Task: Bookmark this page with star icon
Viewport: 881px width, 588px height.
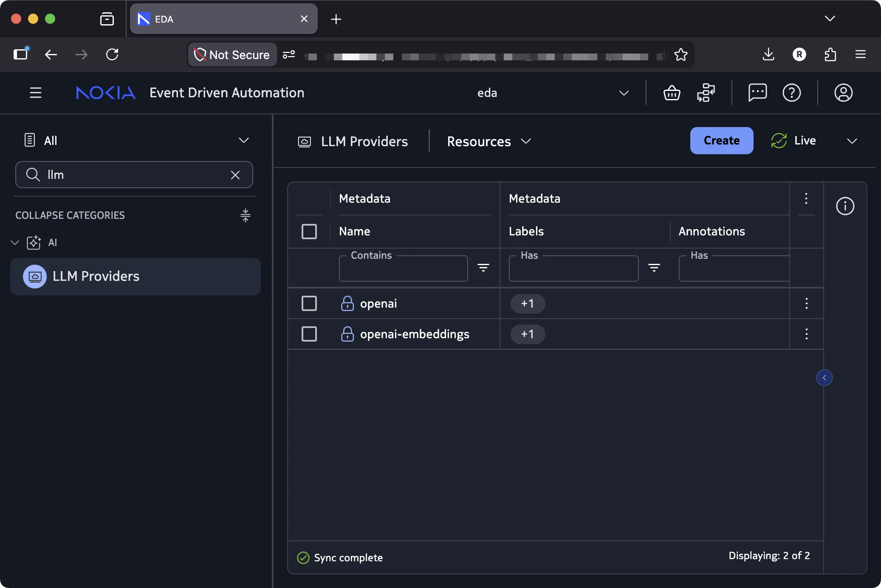Action: 681,54
